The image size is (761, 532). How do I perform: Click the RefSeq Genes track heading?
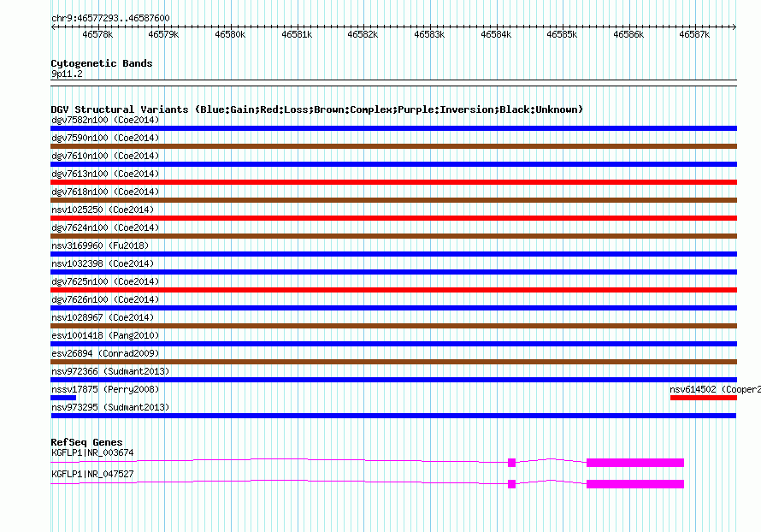pyautogui.click(x=86, y=442)
